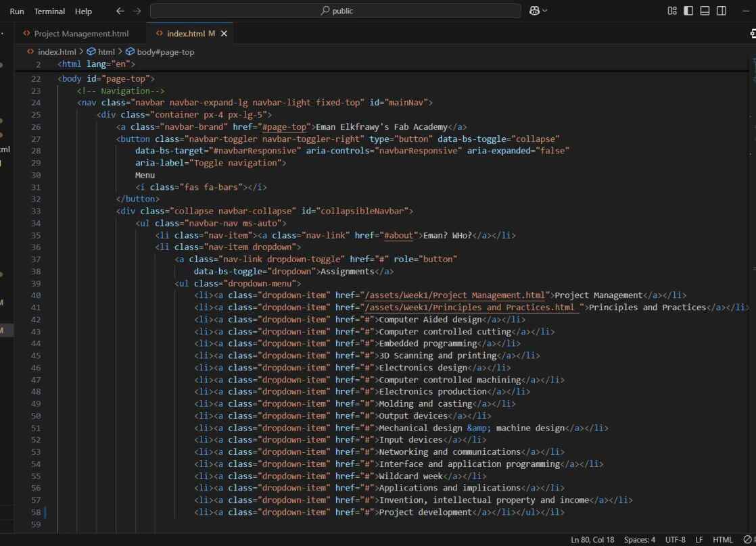756x546 pixels.
Task: Pick the HTML language mode
Action: click(x=723, y=540)
